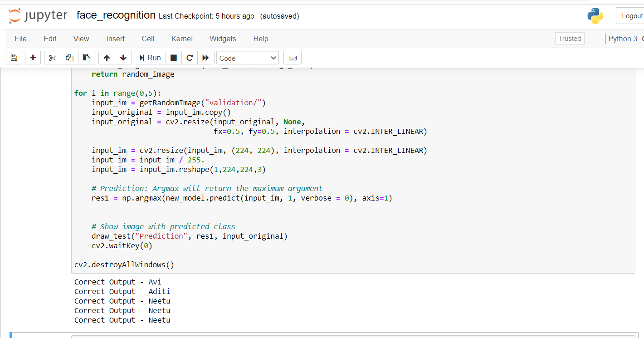Restart the kernel with circular arrow
The width and height of the screenshot is (644, 338).
[190, 58]
